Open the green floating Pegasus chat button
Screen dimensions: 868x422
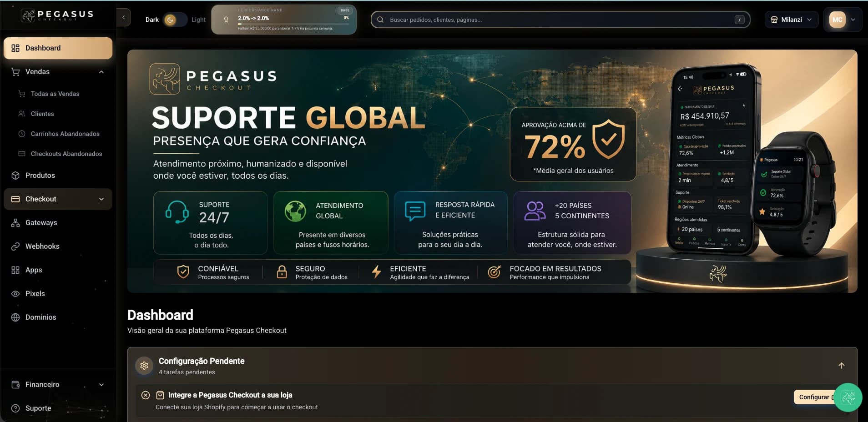pos(848,397)
